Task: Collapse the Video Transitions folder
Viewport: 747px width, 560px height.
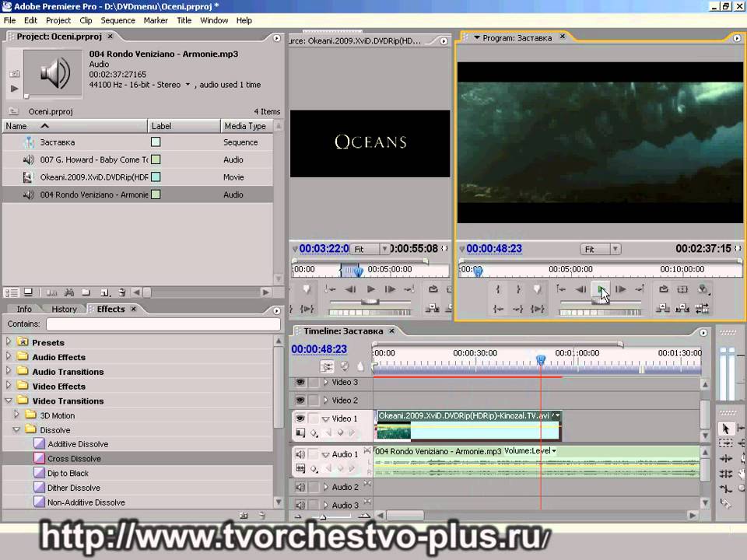Action: (9, 401)
